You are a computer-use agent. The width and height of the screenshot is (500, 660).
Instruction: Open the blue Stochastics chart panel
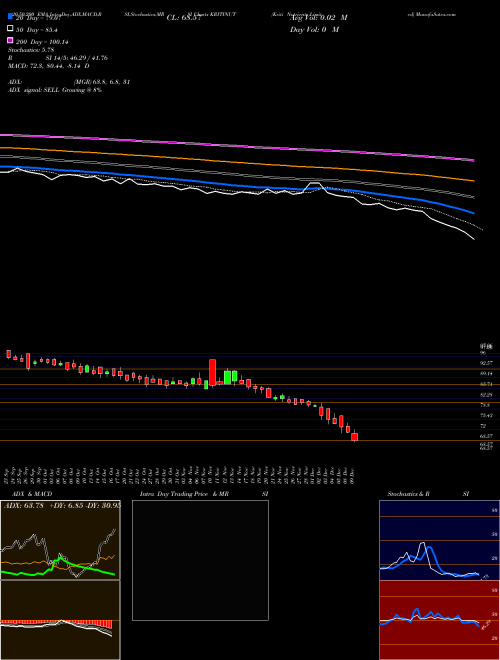439,540
